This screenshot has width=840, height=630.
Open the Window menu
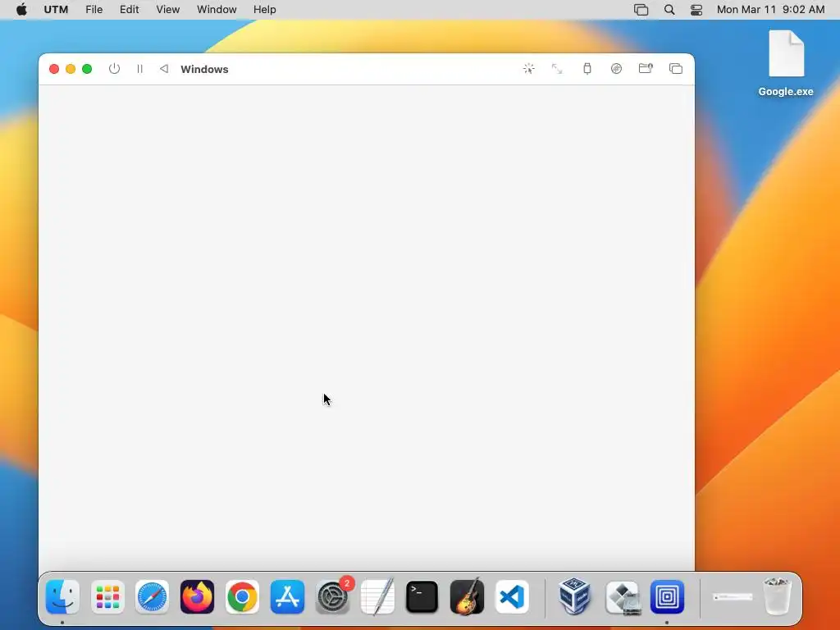pyautogui.click(x=217, y=10)
